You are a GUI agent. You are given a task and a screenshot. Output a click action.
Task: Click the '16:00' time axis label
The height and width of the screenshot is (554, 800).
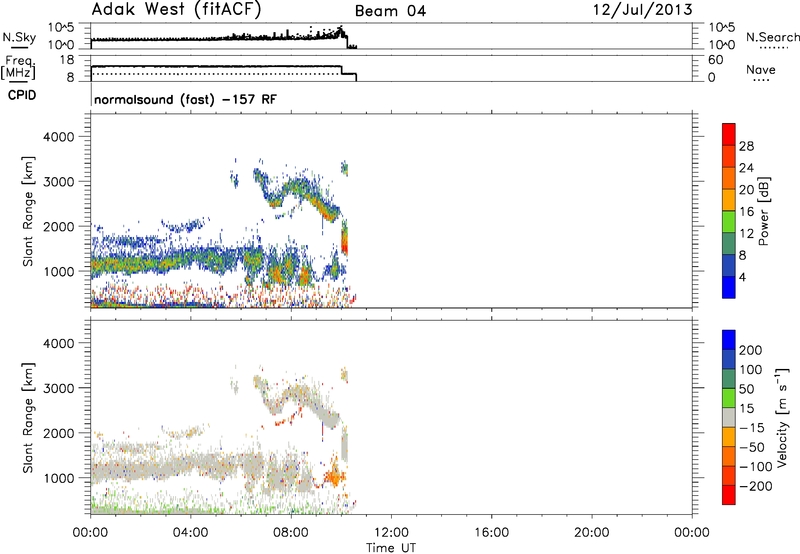pos(491,533)
